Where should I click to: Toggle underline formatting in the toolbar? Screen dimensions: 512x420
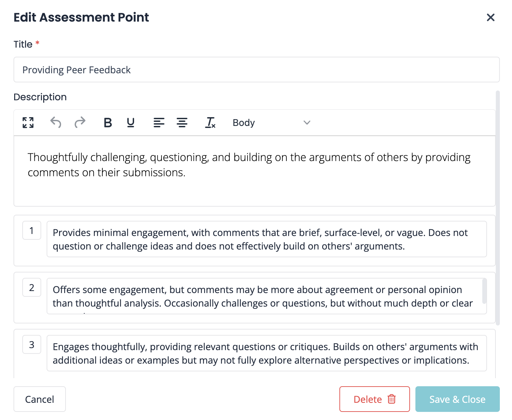coord(131,123)
